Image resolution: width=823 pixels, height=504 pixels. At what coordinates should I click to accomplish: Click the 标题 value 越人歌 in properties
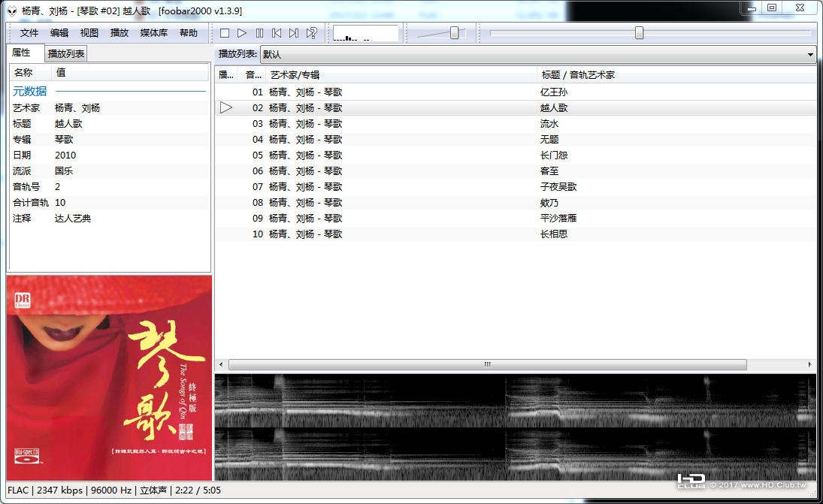[x=68, y=124]
